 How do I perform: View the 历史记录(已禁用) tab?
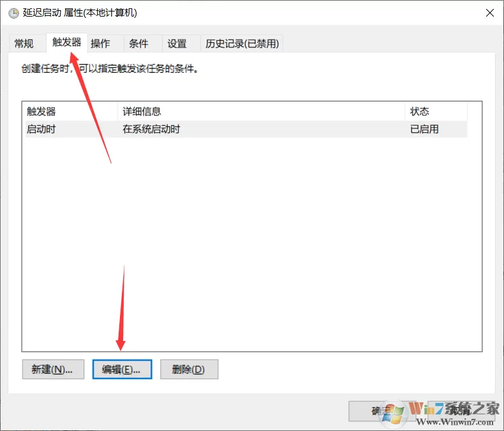point(242,43)
